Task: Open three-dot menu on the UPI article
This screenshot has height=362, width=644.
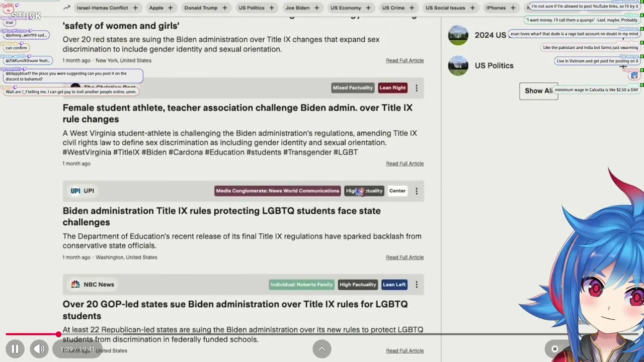Action: click(417, 191)
